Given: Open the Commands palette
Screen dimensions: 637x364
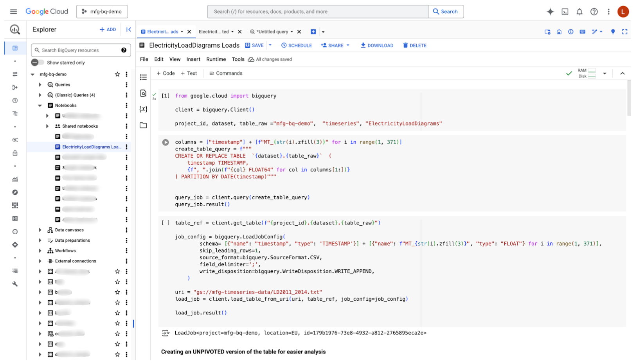Looking at the screenshot, I should pyautogui.click(x=226, y=74).
